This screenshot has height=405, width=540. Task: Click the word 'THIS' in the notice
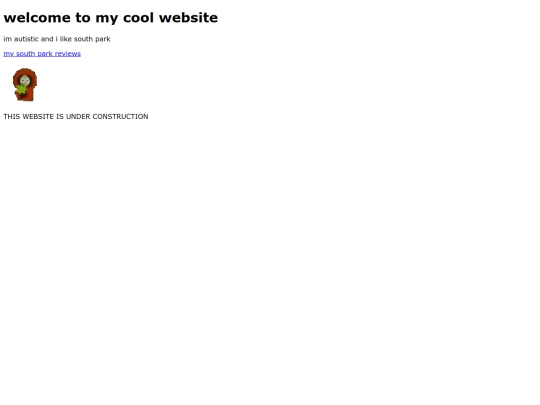click(12, 116)
